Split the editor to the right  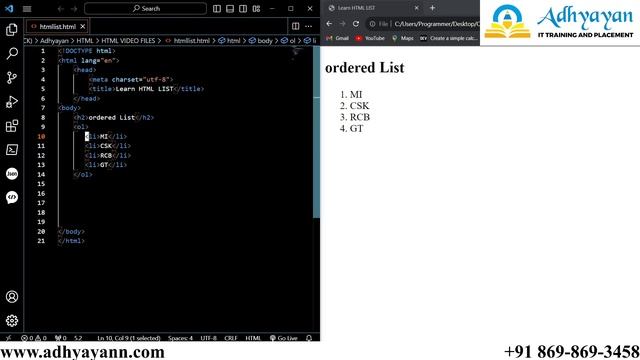pos(296,26)
